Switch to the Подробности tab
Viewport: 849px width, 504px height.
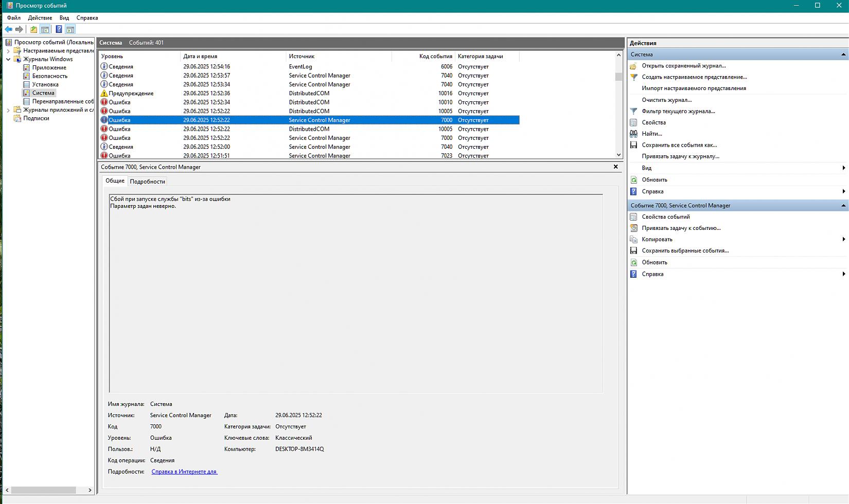147,182
